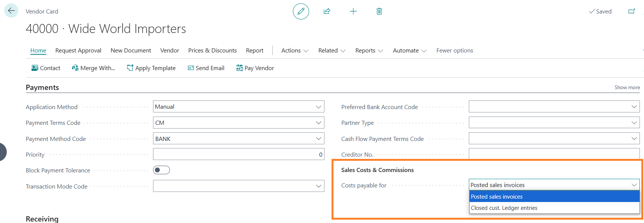Click Show more in Payments section
The image size is (644, 223).
627,87
